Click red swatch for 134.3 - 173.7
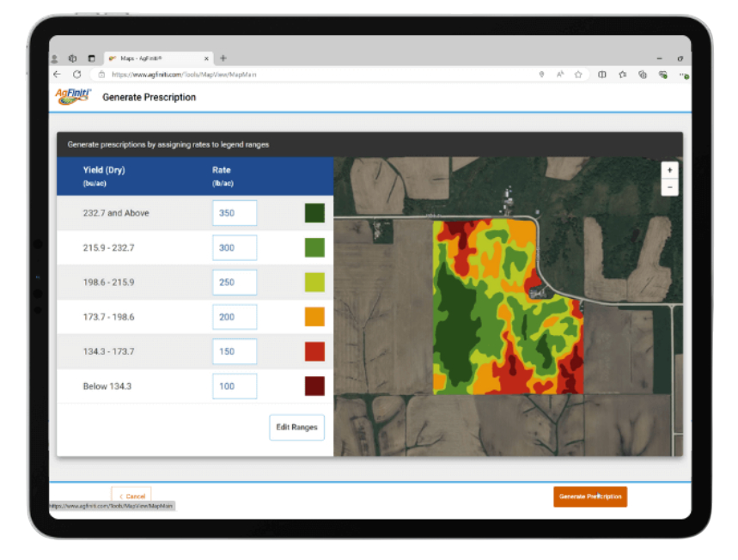The height and width of the screenshot is (560, 738). (x=314, y=351)
